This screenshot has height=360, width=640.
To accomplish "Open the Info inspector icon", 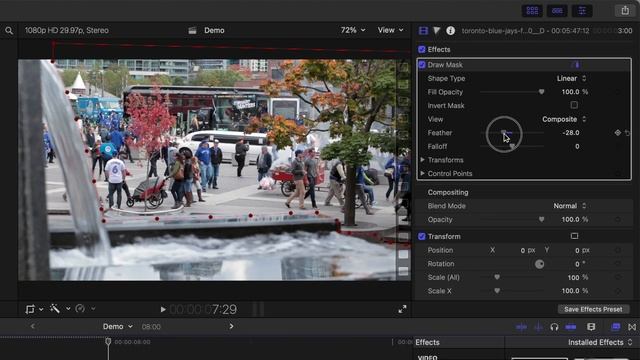I will point(450,31).
